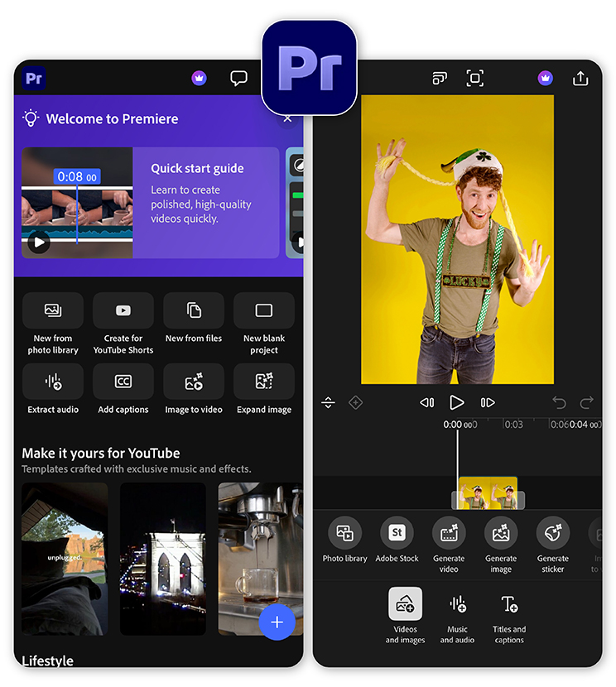Toggle fullscreen preview icon in editor
Screen dimensions: 616x687
(x=474, y=79)
